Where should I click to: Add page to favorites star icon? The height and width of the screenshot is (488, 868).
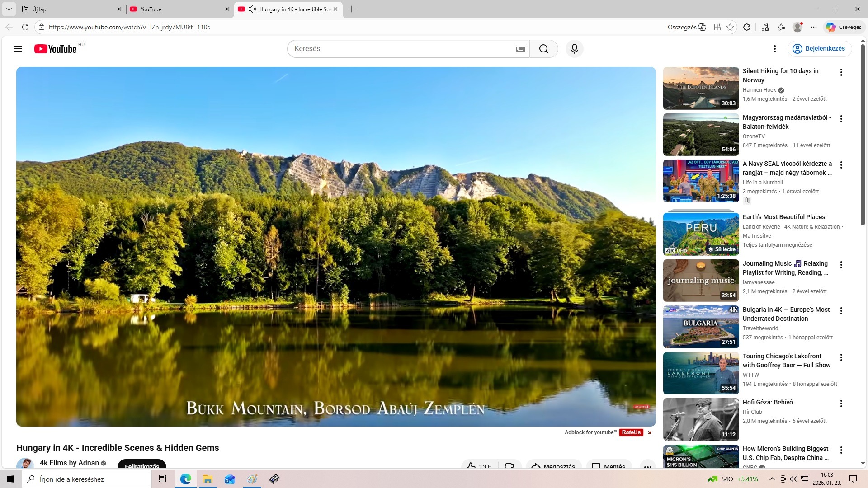730,27
